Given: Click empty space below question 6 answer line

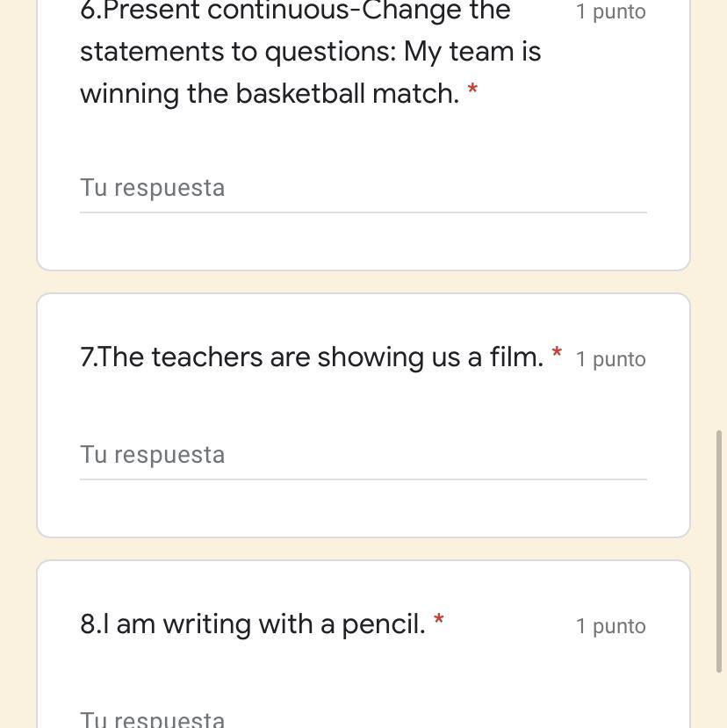Looking at the screenshot, I should click(x=363, y=241).
